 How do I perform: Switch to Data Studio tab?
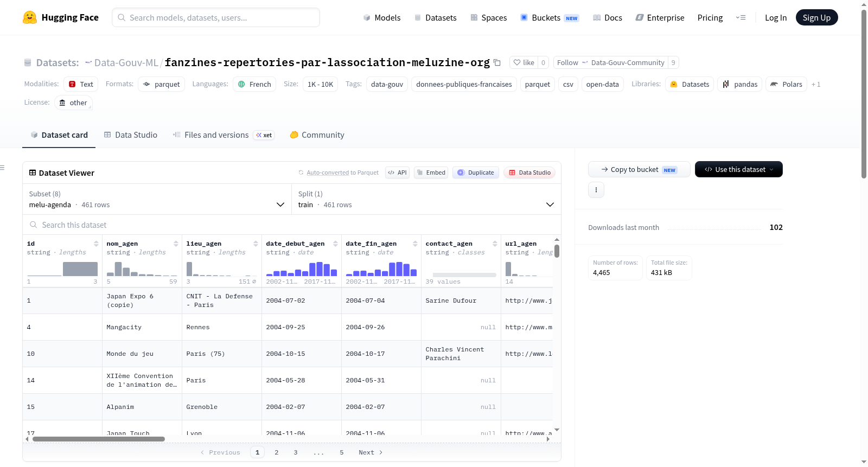tap(131, 135)
